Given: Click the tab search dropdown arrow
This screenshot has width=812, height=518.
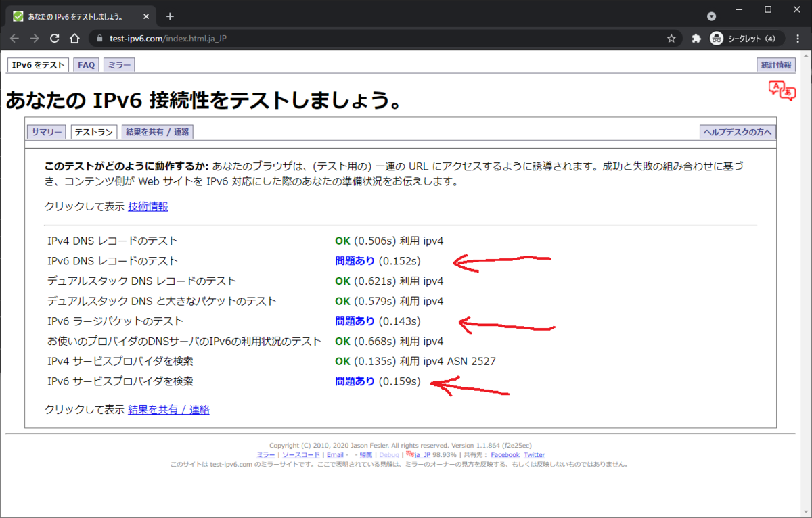Looking at the screenshot, I should point(711,16).
